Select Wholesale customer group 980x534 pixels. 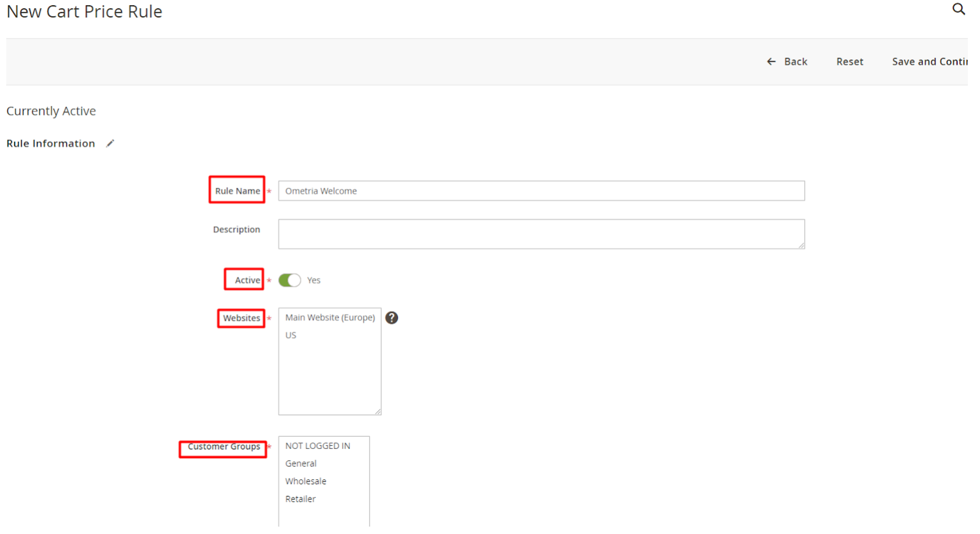pos(305,481)
